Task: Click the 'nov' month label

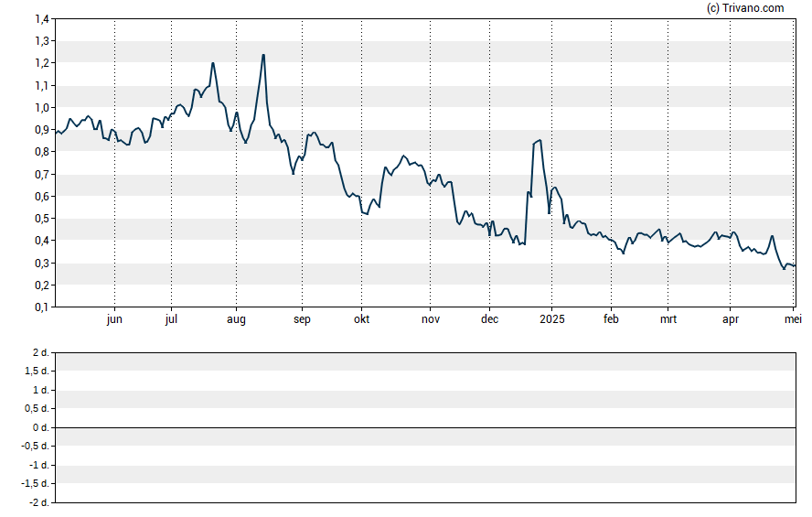Action: pyautogui.click(x=431, y=319)
